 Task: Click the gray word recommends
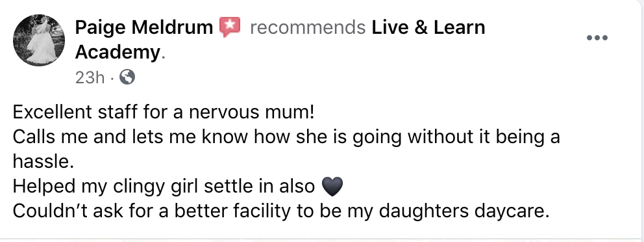pos(308,28)
